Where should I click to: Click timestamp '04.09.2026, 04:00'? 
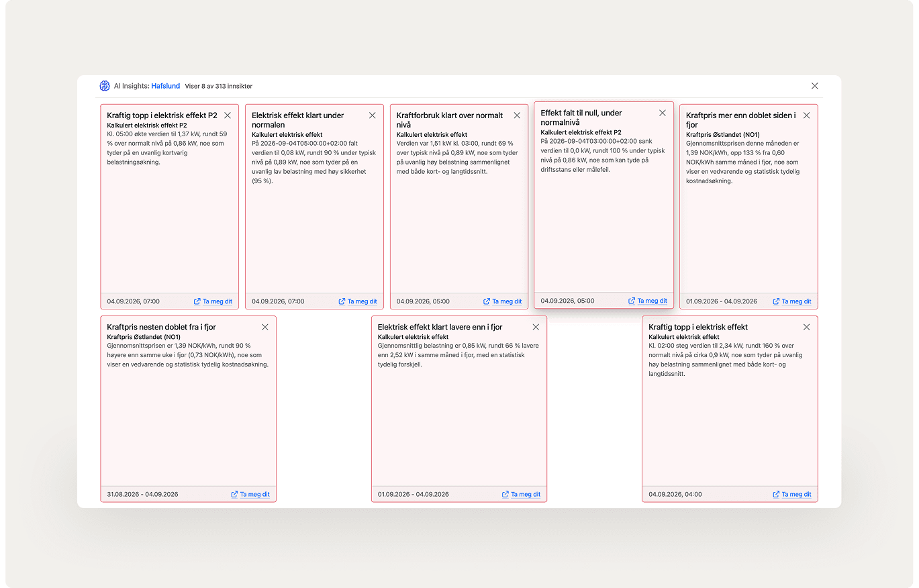(x=675, y=494)
